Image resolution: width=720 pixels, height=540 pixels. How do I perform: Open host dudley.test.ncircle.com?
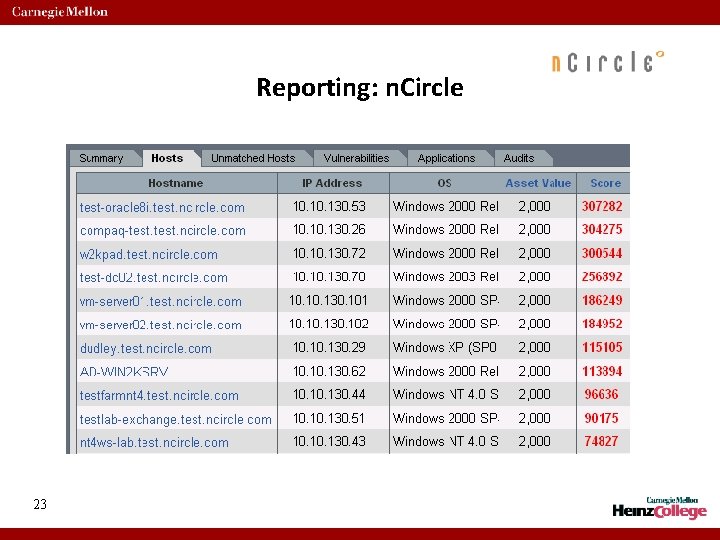[146, 349]
